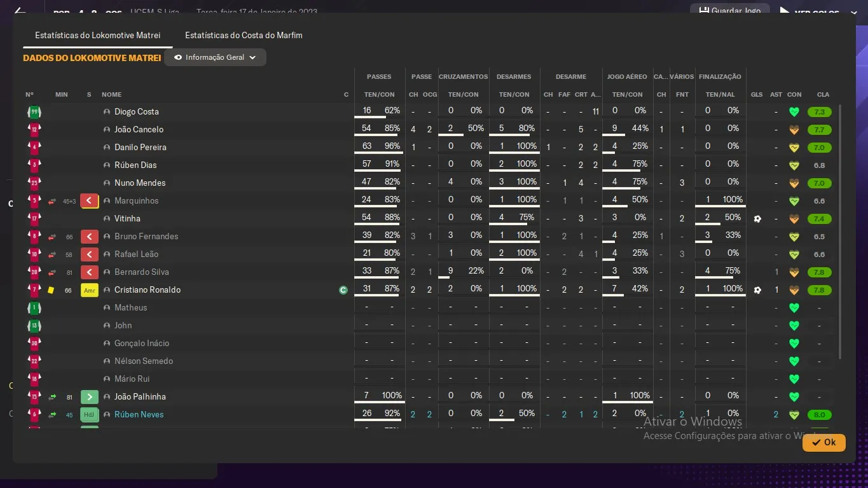This screenshot has height=488, width=868.
Task: Click Matheus's green goalkeeper shirt icon
Action: 34,308
